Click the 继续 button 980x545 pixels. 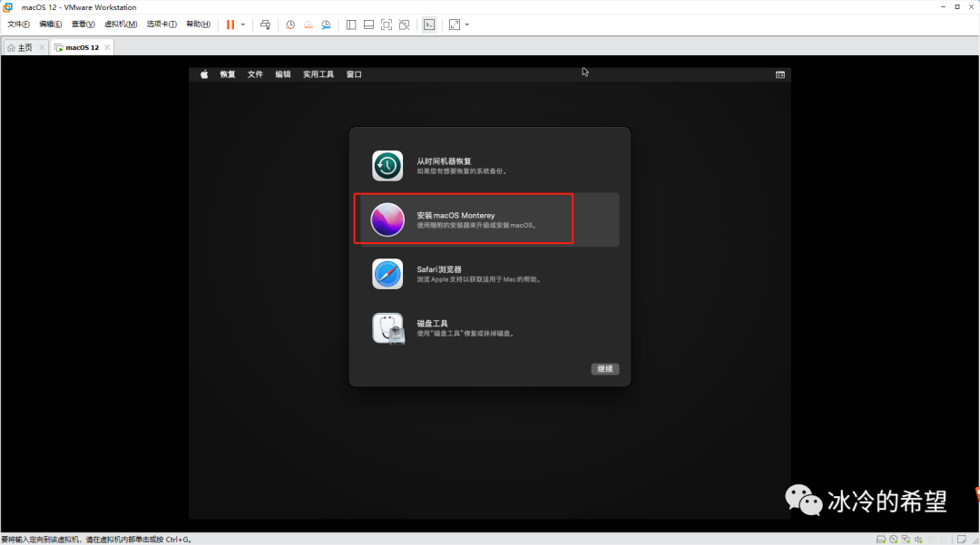click(x=605, y=369)
